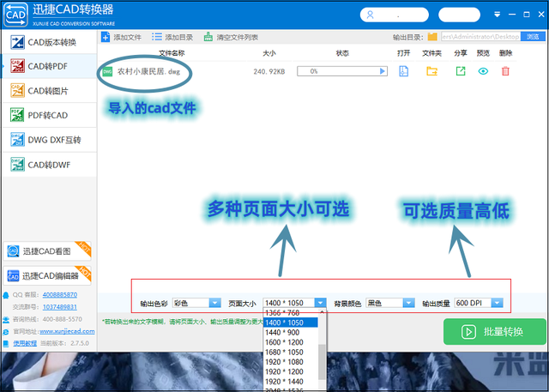Select 1440 * 900 page size option
549x392 pixels.
pyautogui.click(x=291, y=332)
